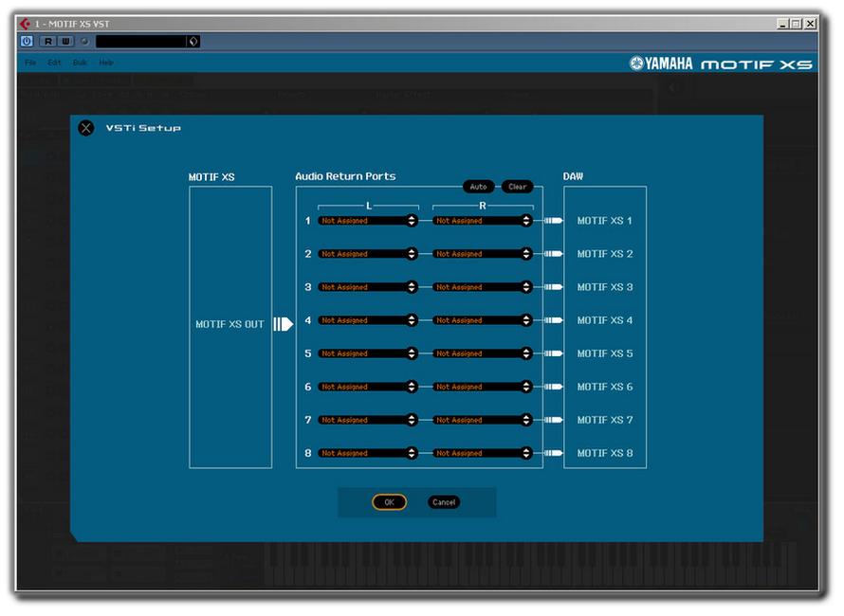844x616 pixels.
Task: Click the Yamaha logo in header
Action: pos(661,63)
